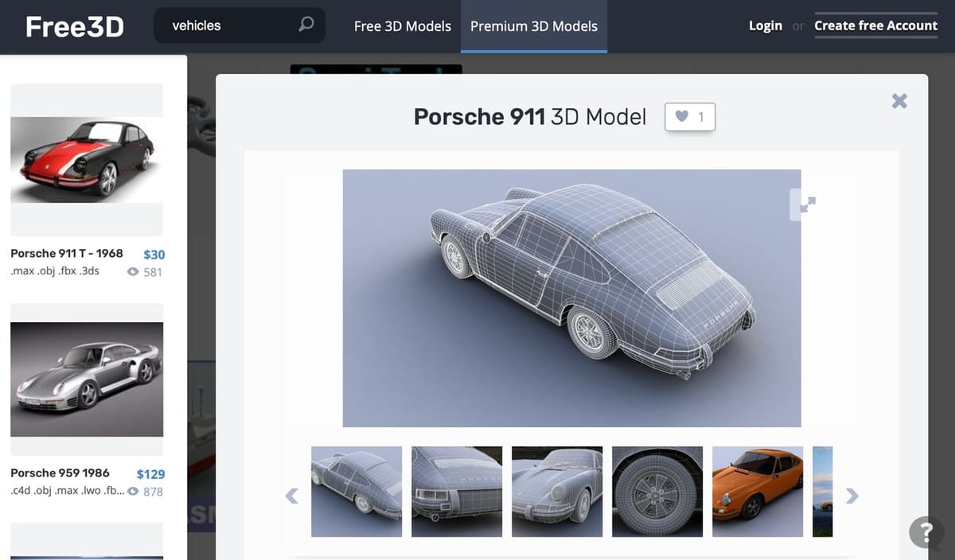Select the side-view wireframe thumbnail
955x560 pixels.
tap(357, 492)
